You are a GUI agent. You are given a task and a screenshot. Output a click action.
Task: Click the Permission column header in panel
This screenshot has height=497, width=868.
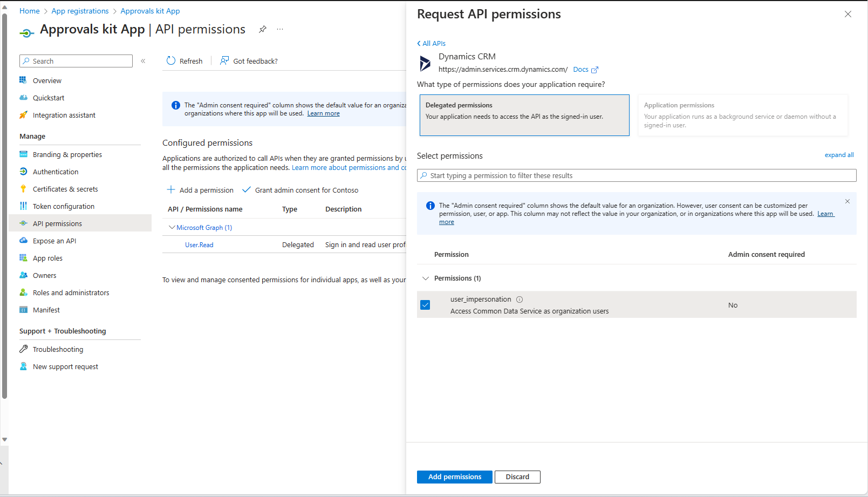452,255
